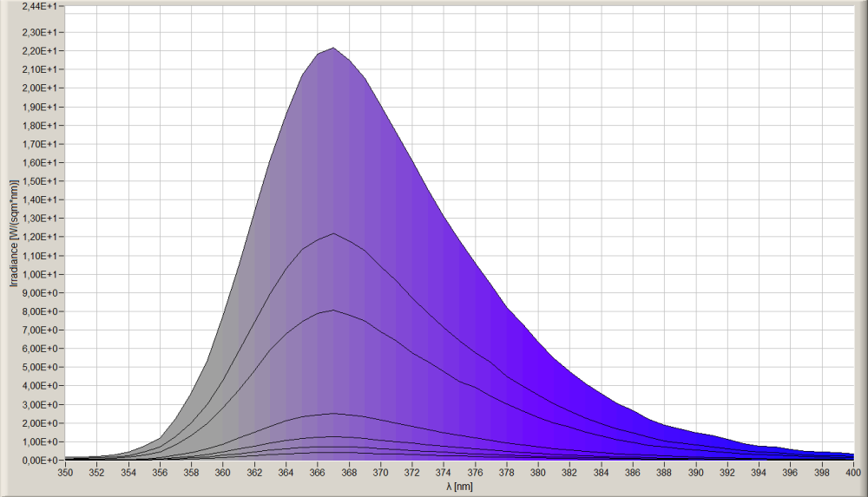Click the y-axis label 1,00E+0
868x497 pixels.
pos(38,441)
